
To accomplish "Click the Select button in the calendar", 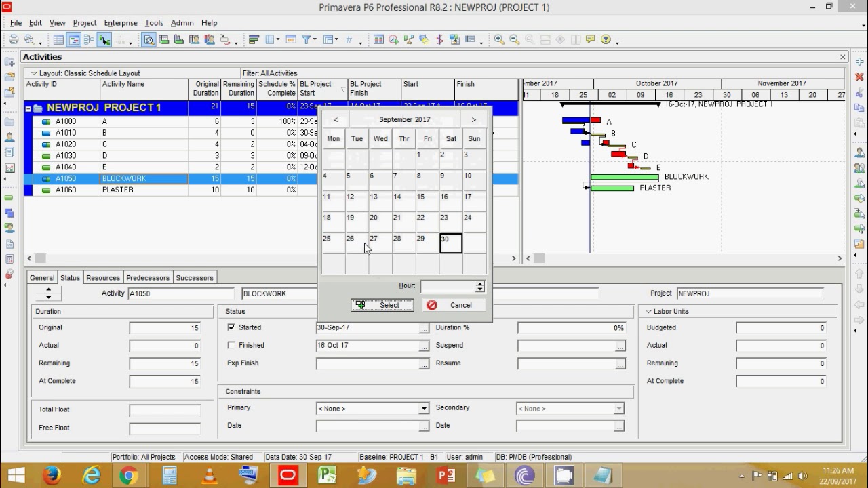I will click(x=382, y=305).
